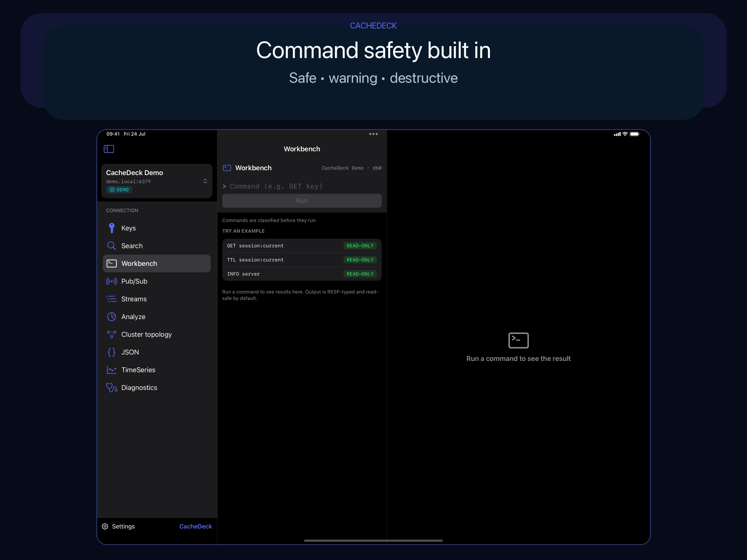The height and width of the screenshot is (560, 747).
Task: Click the Cluster topology nodes icon
Action: click(x=112, y=335)
